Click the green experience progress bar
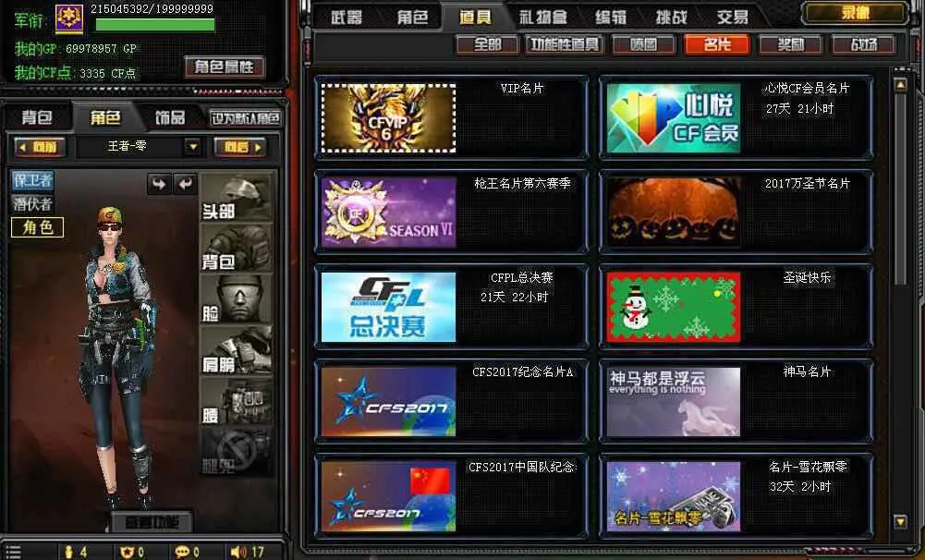Image resolution: width=925 pixels, height=560 pixels. (155, 25)
